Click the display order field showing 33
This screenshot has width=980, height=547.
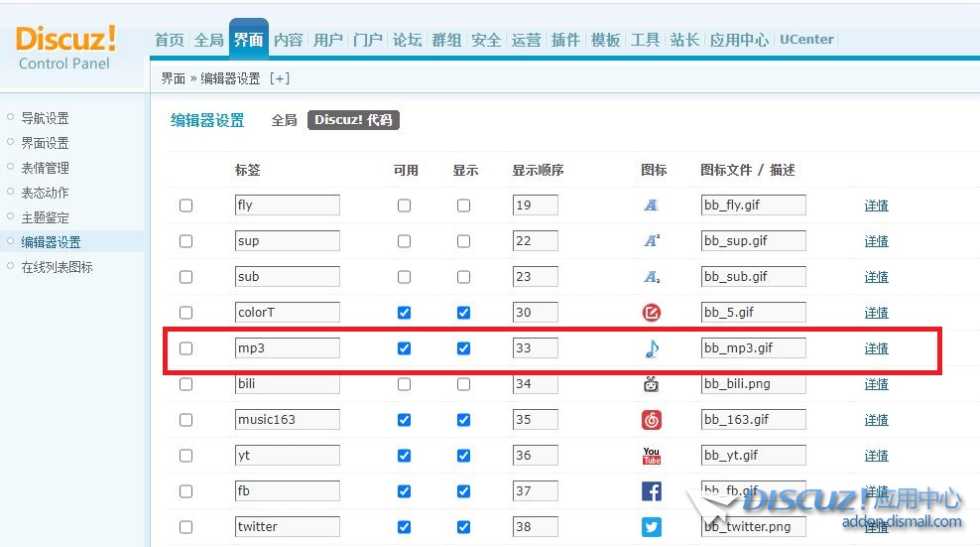click(536, 348)
